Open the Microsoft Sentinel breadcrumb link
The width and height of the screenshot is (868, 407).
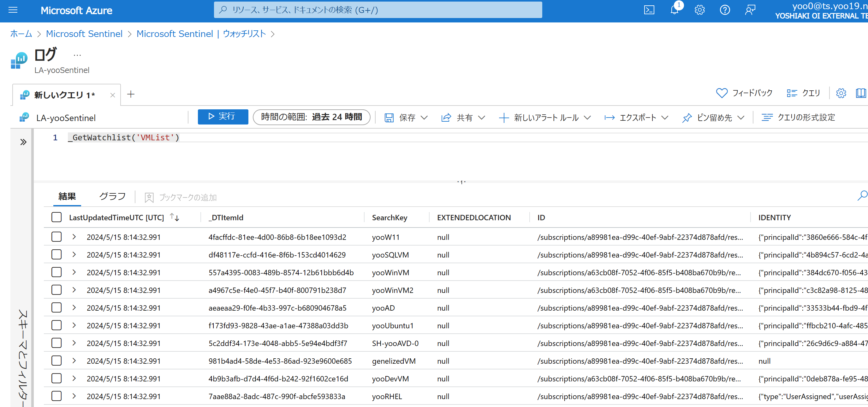pos(84,33)
